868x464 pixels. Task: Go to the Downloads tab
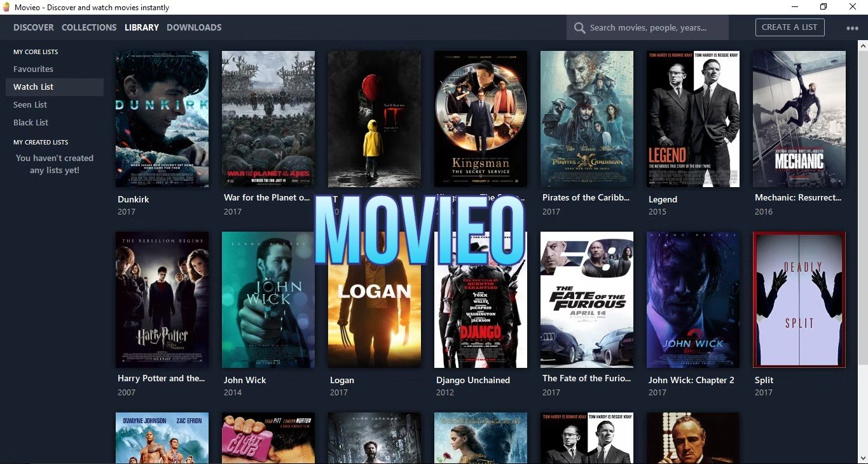pyautogui.click(x=194, y=27)
